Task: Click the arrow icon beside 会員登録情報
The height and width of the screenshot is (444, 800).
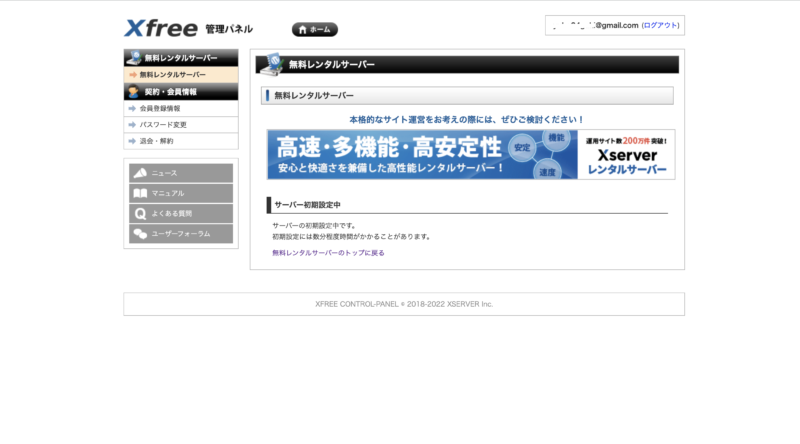Action: 132,108
